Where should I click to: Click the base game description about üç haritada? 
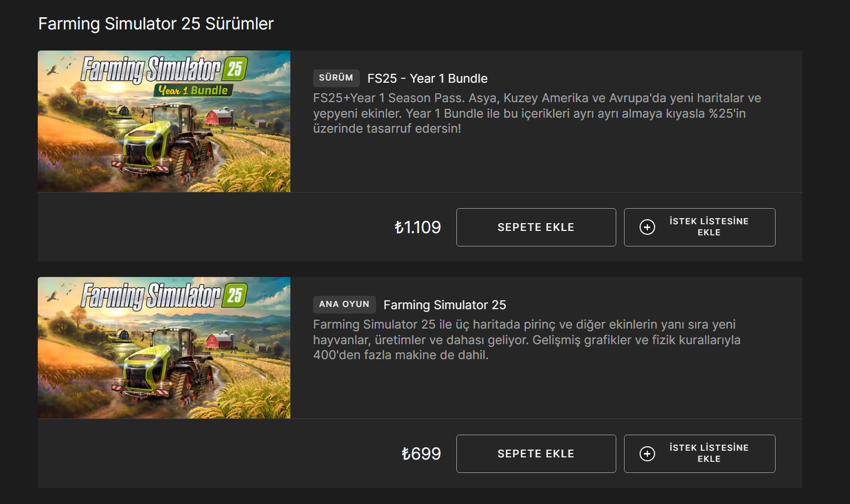tap(526, 340)
